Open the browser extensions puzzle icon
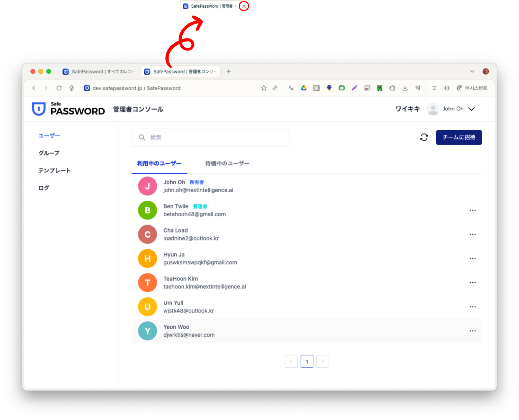Image resolution: width=519 pixels, height=420 pixels. 392,88
